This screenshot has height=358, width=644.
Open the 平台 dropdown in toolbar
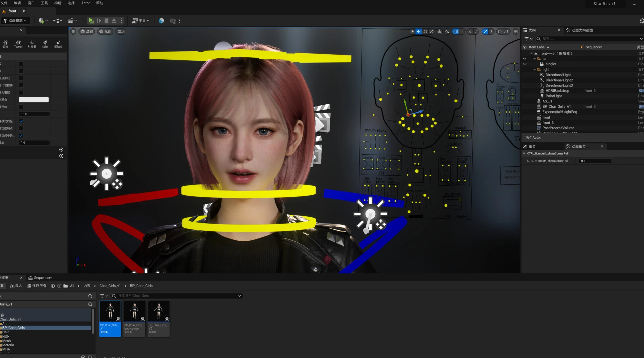click(141, 20)
